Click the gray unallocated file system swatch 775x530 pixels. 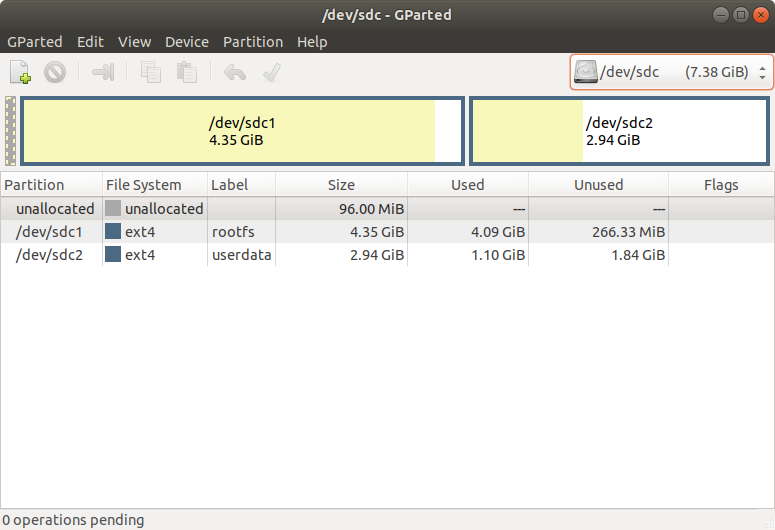[113, 209]
